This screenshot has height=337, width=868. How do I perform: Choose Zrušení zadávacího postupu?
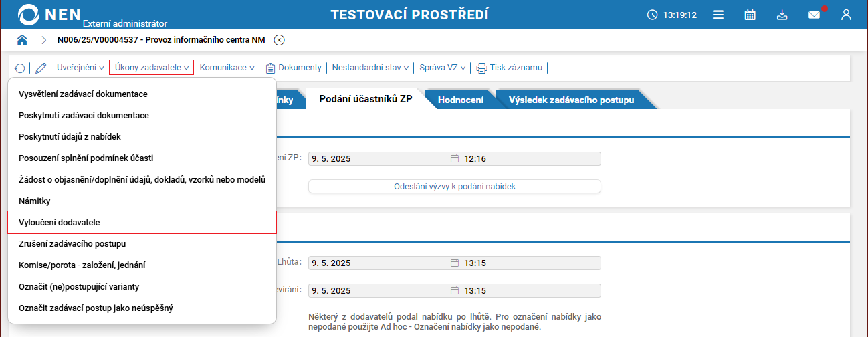click(142, 243)
